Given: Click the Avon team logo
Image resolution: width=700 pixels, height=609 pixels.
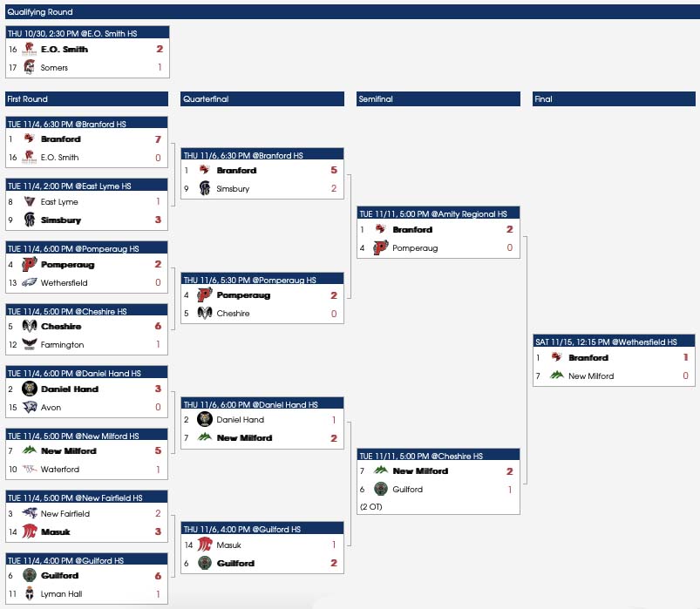Looking at the screenshot, I should pyautogui.click(x=30, y=408).
